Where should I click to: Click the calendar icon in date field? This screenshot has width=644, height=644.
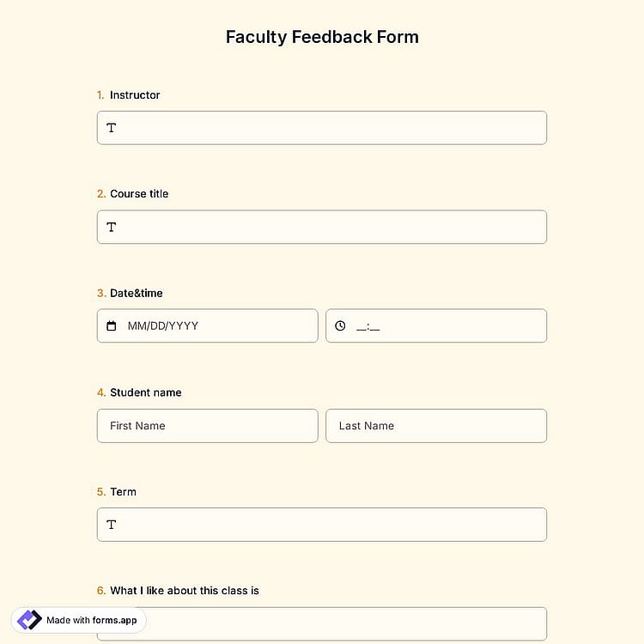112,325
